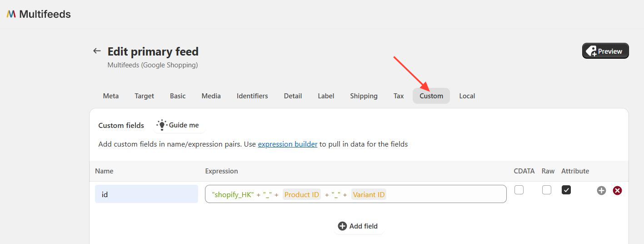Open the Identifiers tab

(x=252, y=96)
